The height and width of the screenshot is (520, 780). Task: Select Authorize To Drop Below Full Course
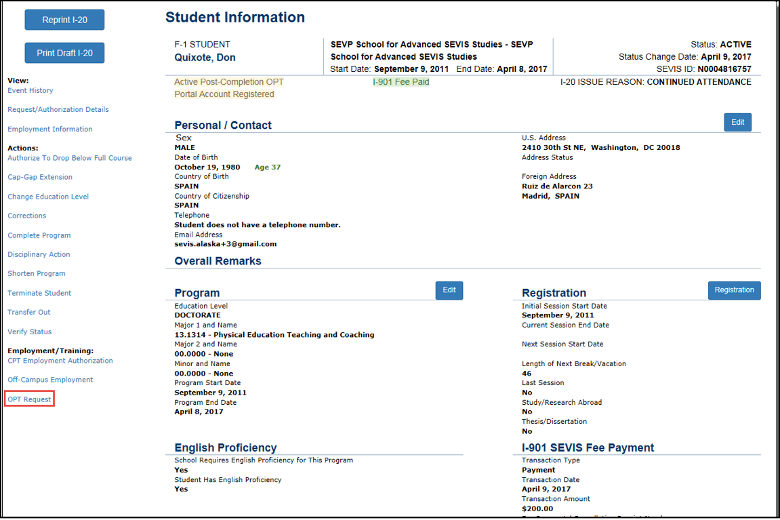point(70,158)
